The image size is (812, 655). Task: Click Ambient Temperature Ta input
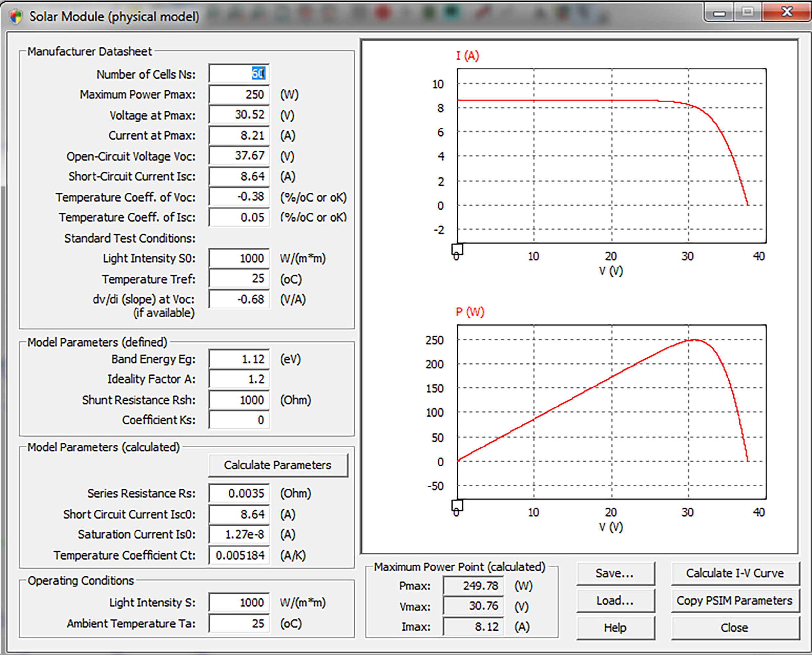pyautogui.click(x=239, y=623)
